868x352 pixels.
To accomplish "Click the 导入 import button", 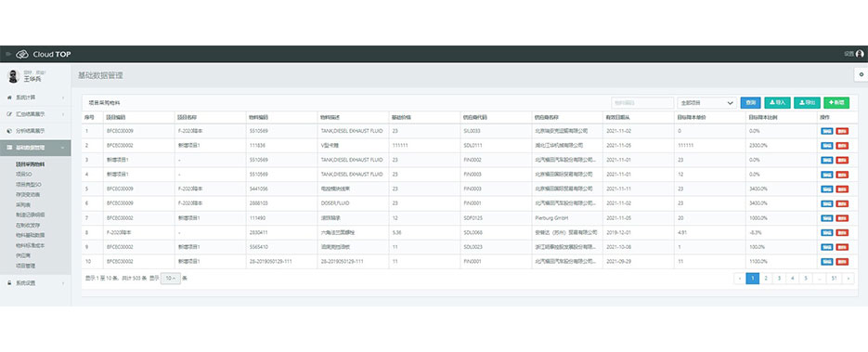I will pos(777,102).
